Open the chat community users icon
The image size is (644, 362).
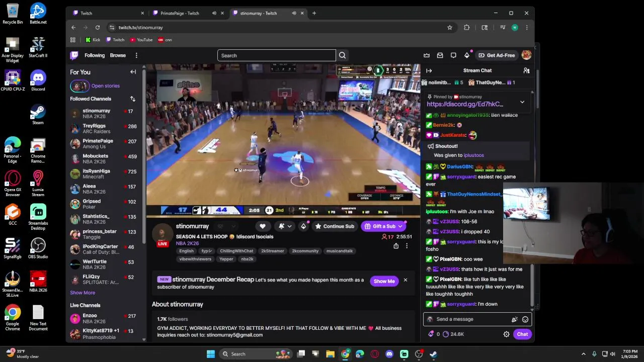(526, 70)
